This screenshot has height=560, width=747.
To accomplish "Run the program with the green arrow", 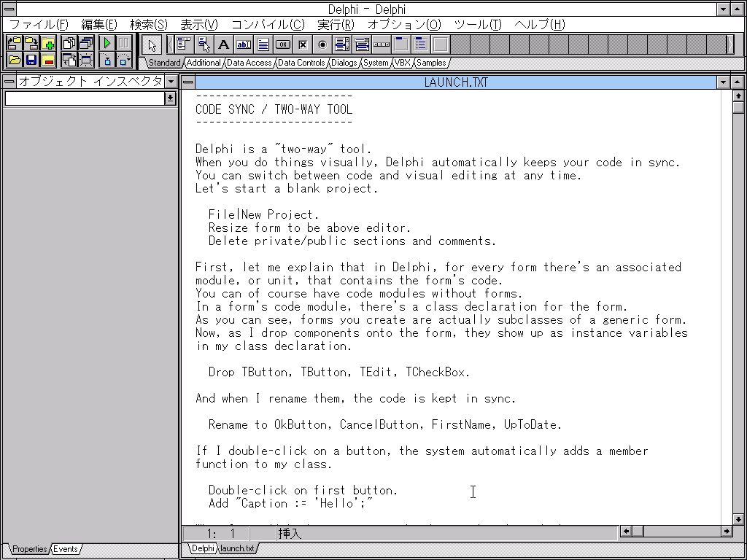I will click(107, 44).
